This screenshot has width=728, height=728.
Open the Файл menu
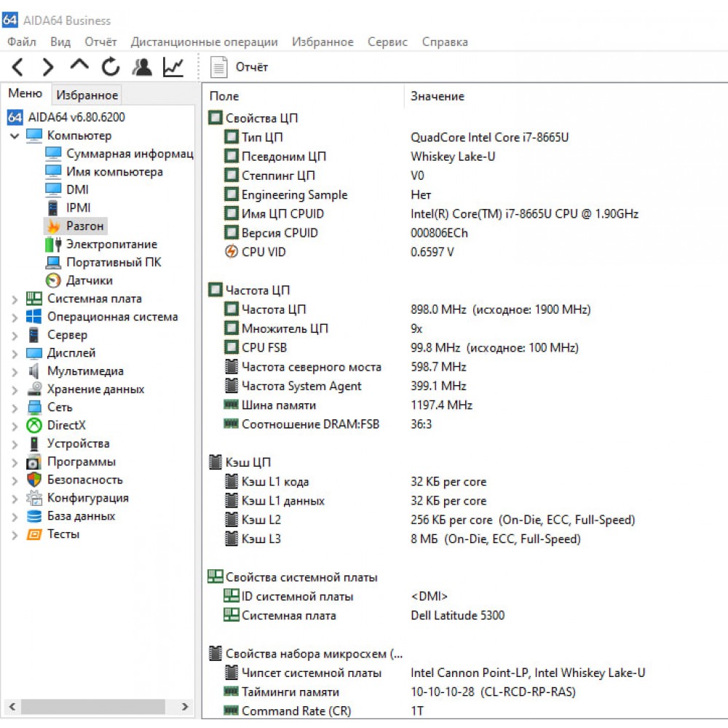(x=21, y=41)
